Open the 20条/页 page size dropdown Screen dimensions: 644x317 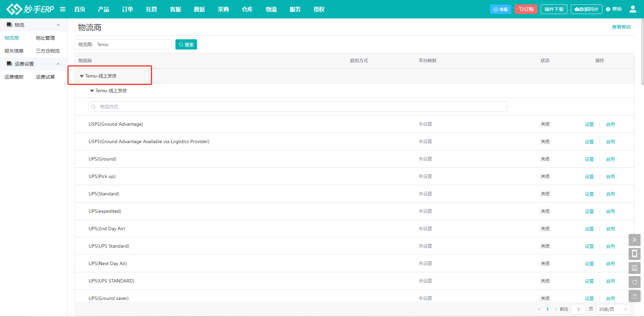pyautogui.click(x=613, y=309)
